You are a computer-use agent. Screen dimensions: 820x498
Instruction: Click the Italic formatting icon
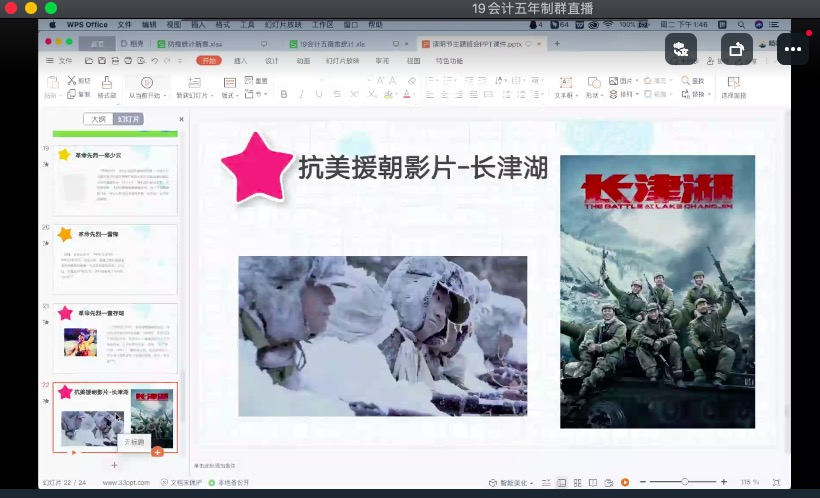[x=300, y=94]
